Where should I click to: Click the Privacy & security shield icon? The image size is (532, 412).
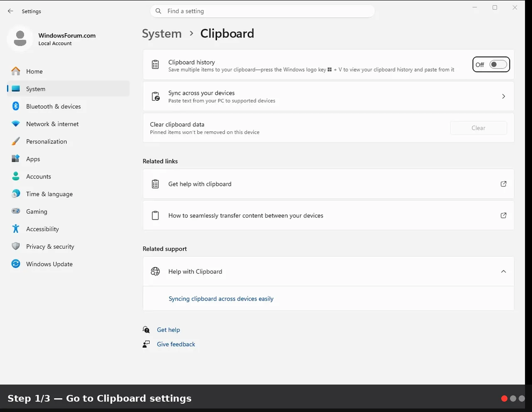coord(16,247)
